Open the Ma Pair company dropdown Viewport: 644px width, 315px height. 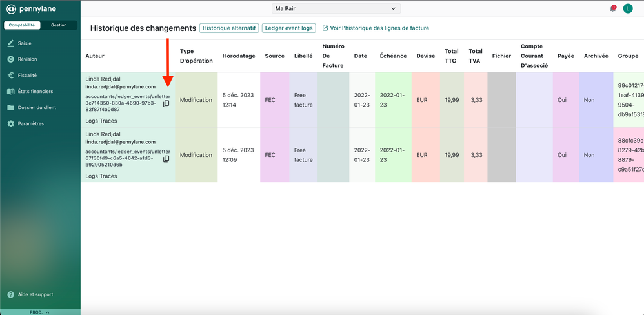coord(336,8)
